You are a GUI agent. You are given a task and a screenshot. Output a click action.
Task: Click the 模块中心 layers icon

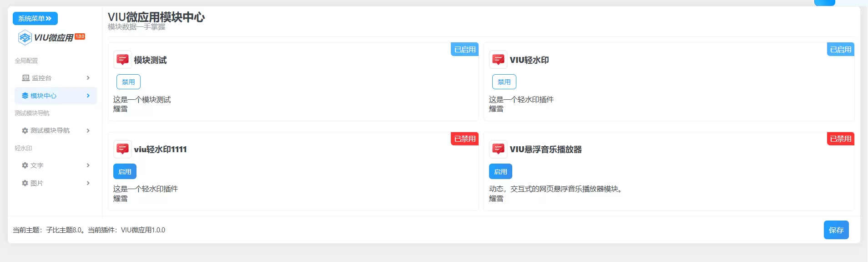click(x=25, y=96)
